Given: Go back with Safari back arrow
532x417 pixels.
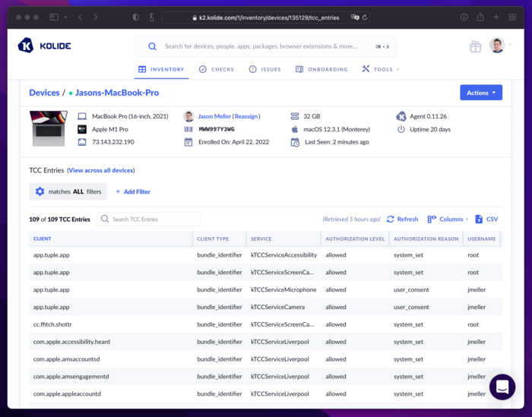Looking at the screenshot, I should tap(81, 17).
